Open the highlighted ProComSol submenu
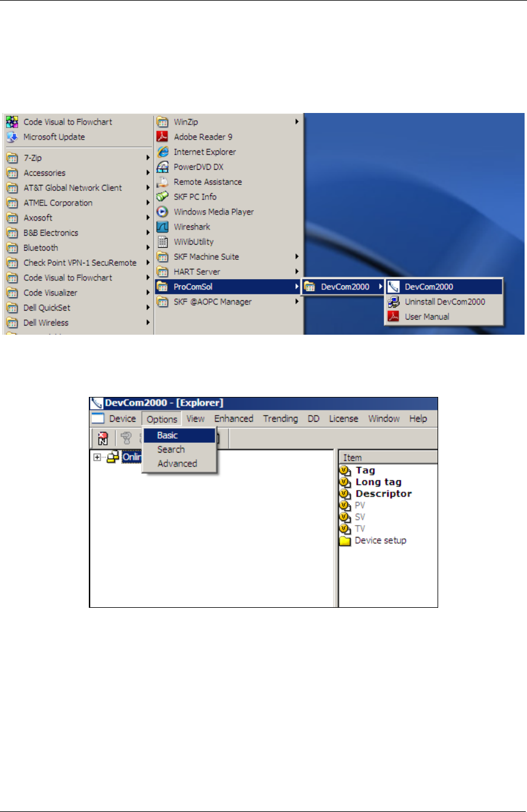The image size is (527, 812). point(228,286)
